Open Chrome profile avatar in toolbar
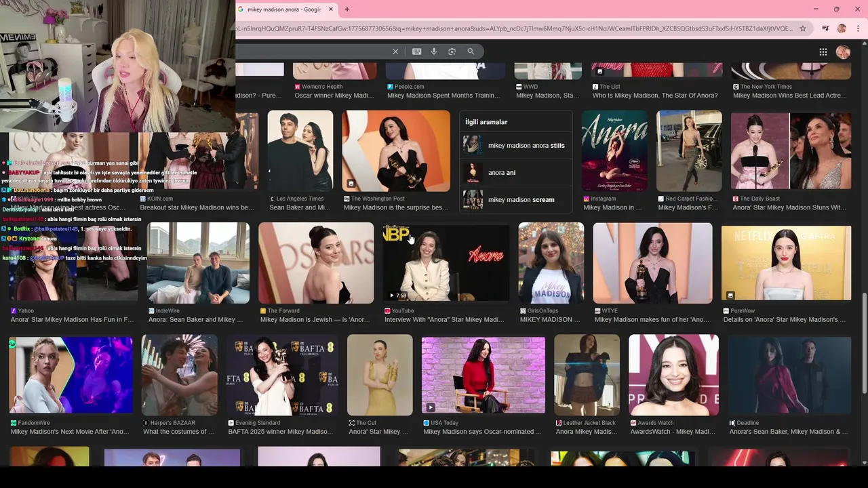Image resolution: width=868 pixels, height=488 pixels. click(842, 28)
